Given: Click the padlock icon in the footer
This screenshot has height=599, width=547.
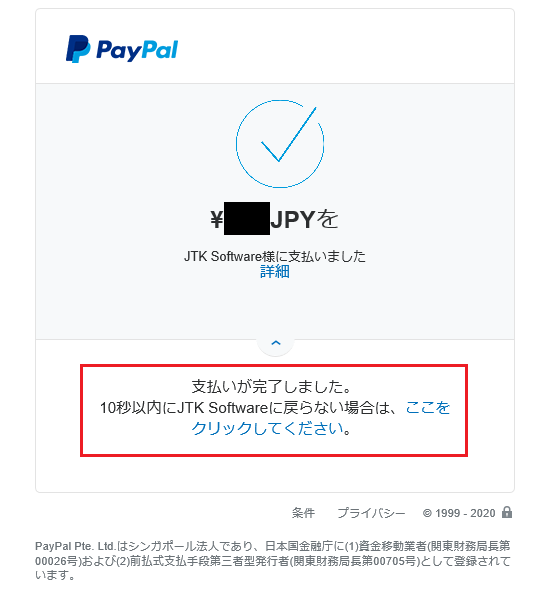Looking at the screenshot, I should pos(507,512).
